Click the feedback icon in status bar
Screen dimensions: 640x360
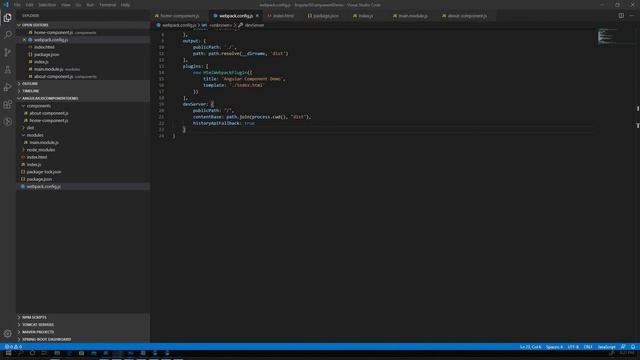[x=623, y=347]
